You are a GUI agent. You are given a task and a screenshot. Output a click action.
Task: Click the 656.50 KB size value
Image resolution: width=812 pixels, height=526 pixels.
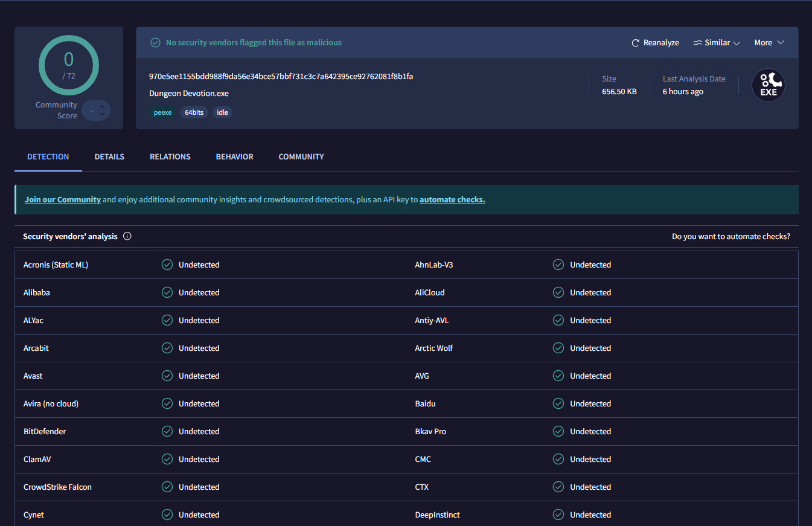point(619,92)
